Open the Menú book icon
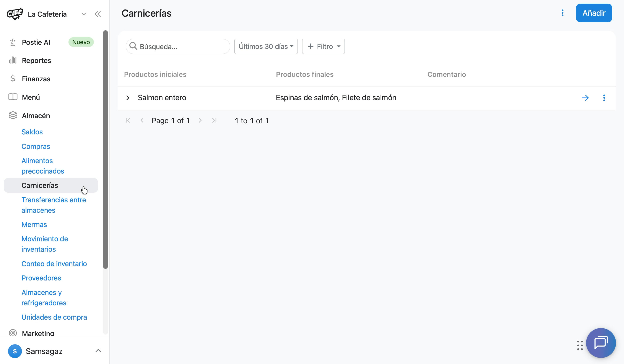Viewport: 624px width, 364px height. click(13, 97)
